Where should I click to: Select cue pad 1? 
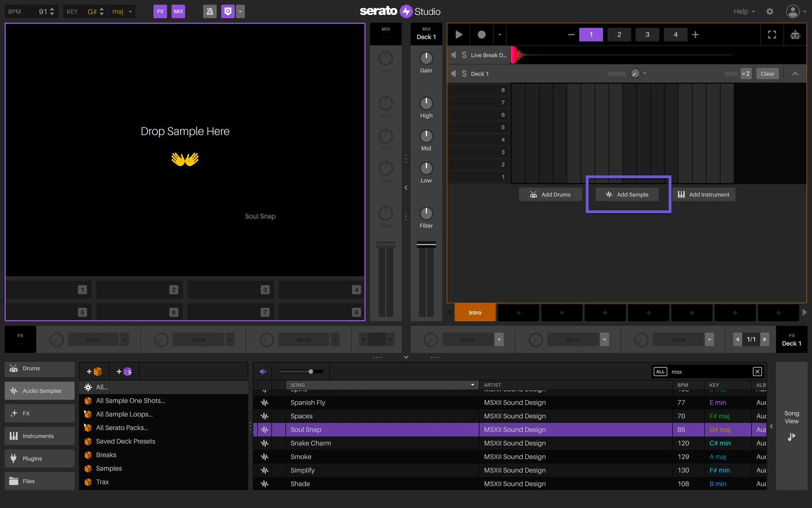pos(48,290)
